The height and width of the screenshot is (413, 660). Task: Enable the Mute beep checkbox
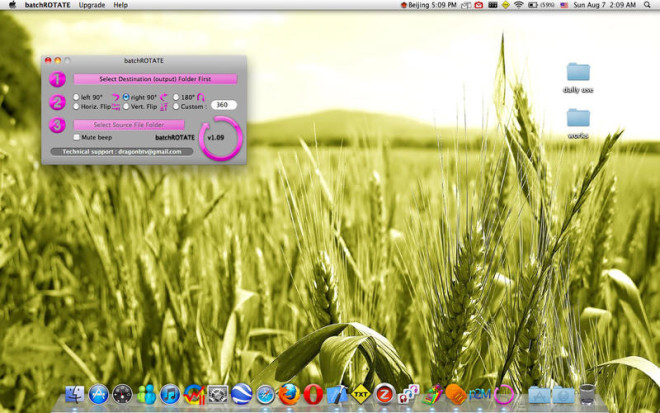pos(77,137)
